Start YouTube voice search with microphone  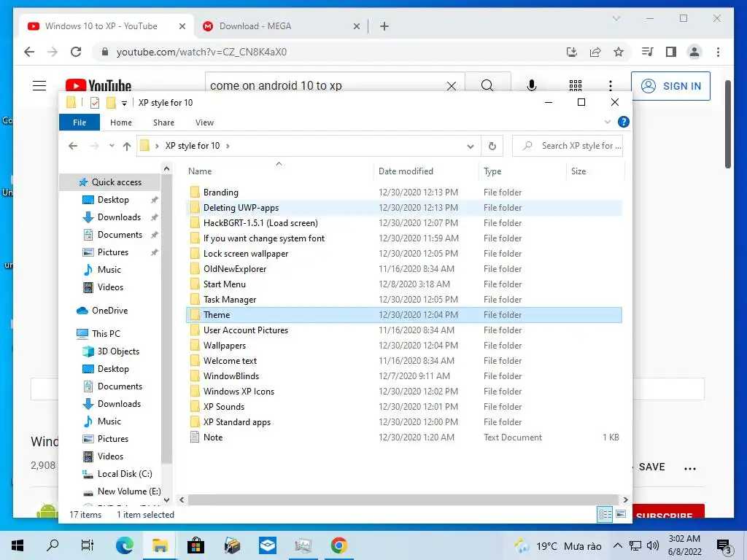point(532,86)
